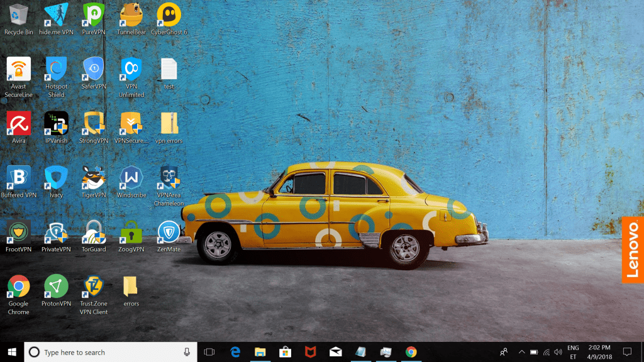
Task: Select Avast SecureLine desktop icon
Action: click(x=18, y=77)
